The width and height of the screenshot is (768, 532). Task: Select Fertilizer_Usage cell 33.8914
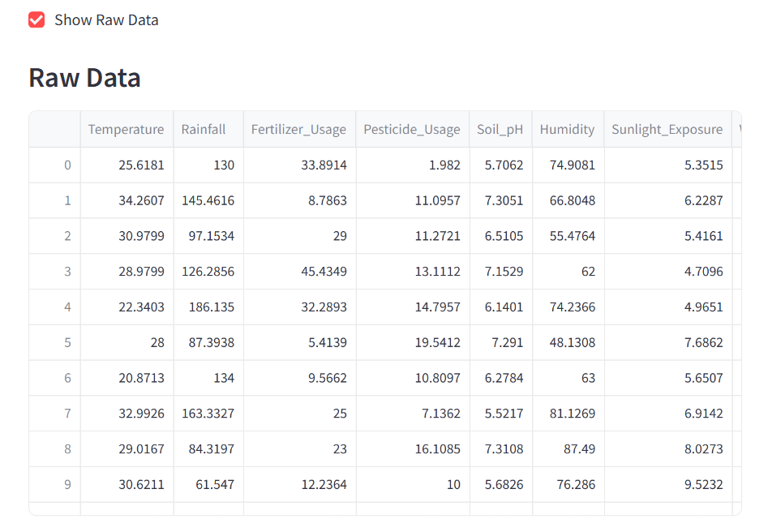click(x=300, y=165)
